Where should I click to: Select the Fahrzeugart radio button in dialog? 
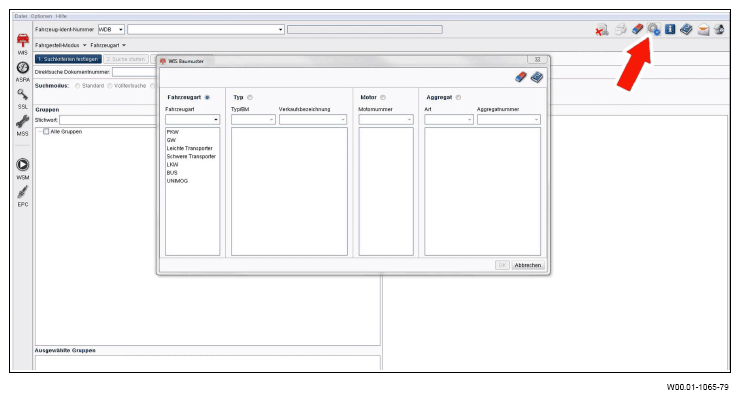[207, 97]
